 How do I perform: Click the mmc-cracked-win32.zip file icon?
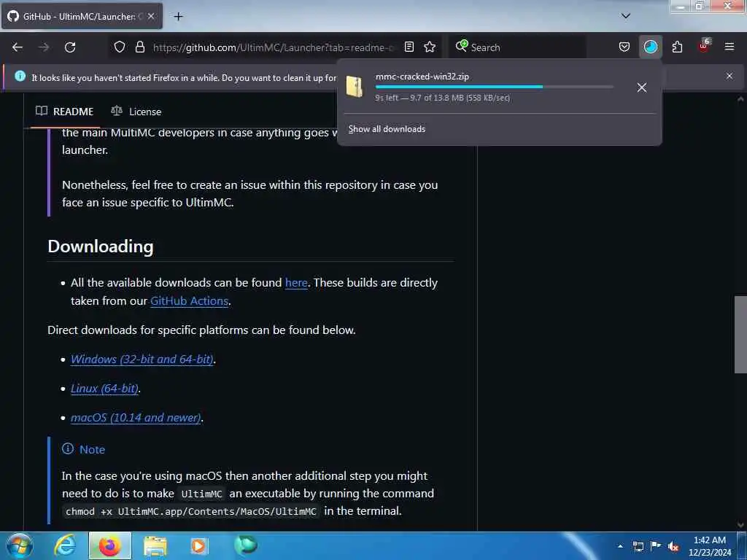click(355, 87)
